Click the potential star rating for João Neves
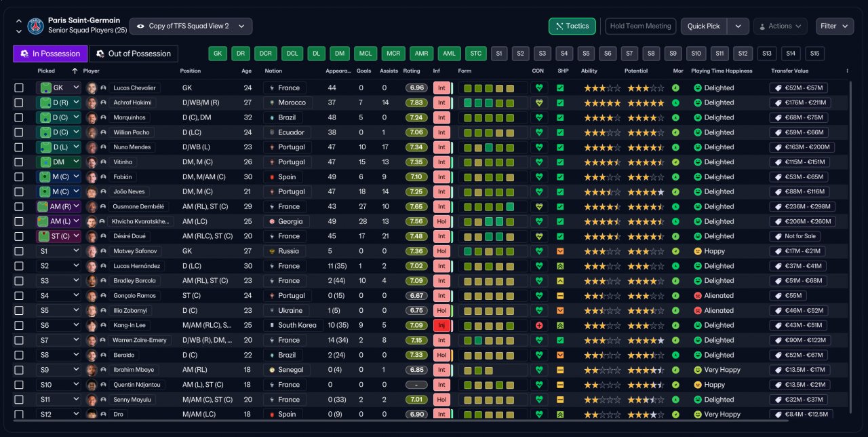This screenshot has width=868, height=437. point(646,192)
